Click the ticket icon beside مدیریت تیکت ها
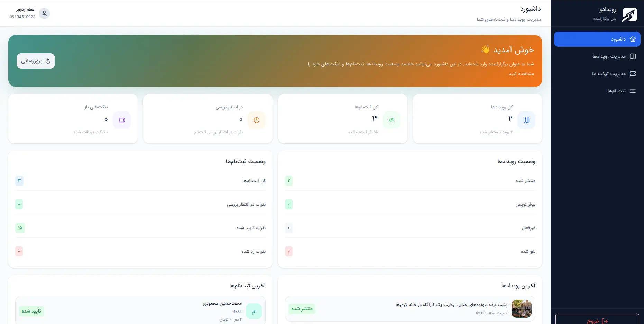 tap(633, 74)
